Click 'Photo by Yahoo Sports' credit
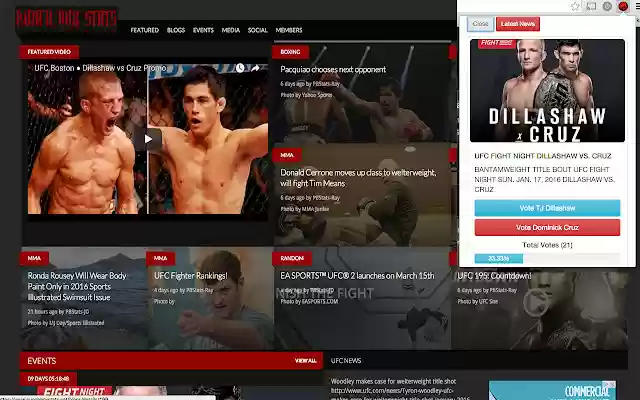The height and width of the screenshot is (400, 640). point(306,95)
